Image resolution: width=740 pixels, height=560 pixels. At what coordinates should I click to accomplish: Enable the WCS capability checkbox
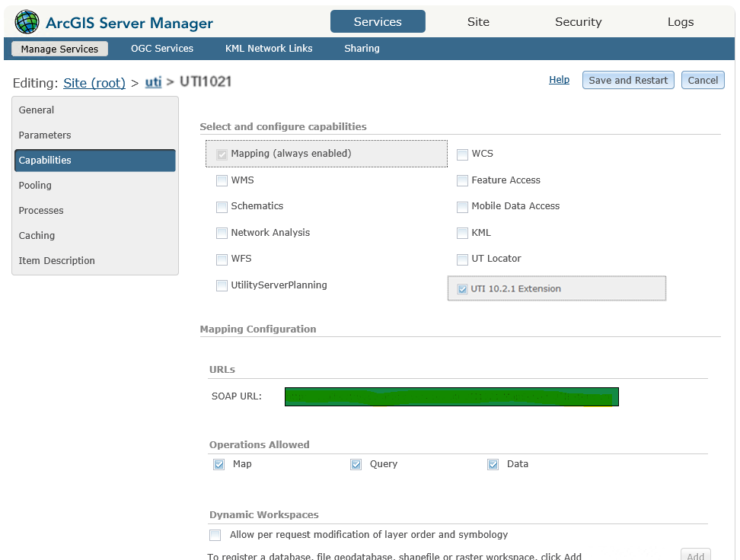pos(463,154)
